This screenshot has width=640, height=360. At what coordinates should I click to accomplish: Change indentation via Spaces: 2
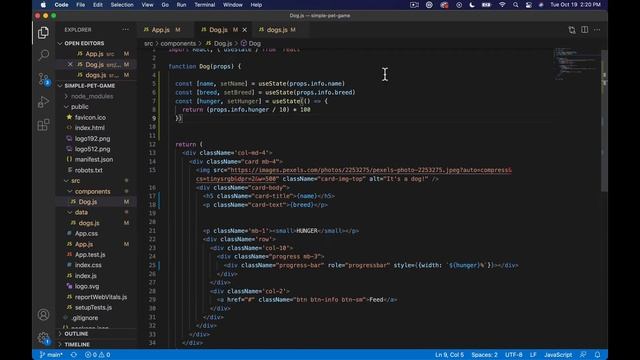484,355
